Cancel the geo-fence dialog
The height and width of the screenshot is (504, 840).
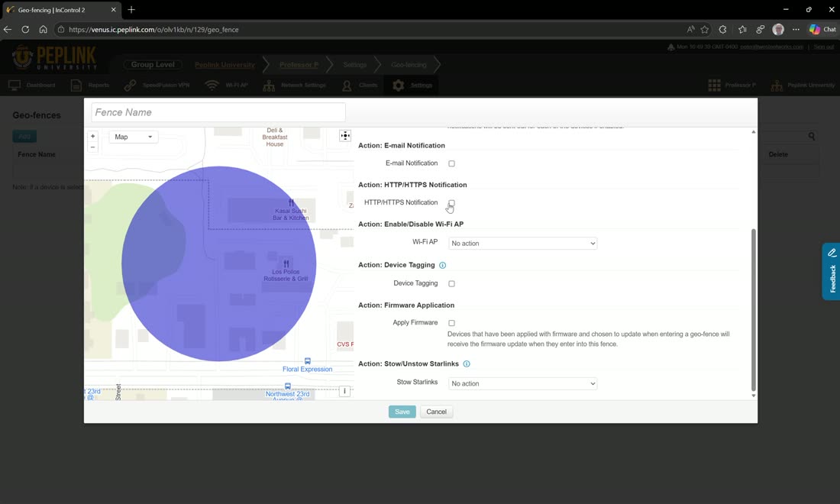pyautogui.click(x=437, y=412)
